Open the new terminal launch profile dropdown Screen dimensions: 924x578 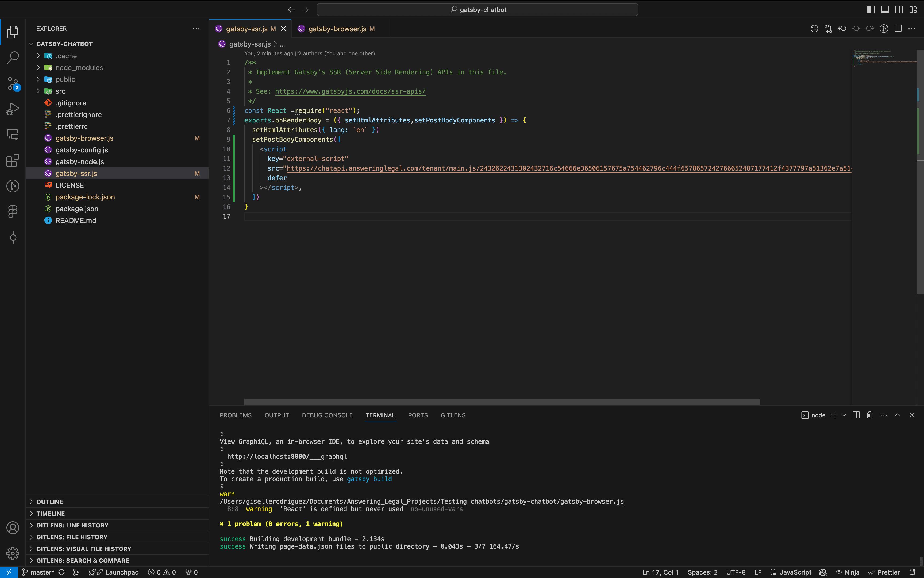(x=844, y=415)
